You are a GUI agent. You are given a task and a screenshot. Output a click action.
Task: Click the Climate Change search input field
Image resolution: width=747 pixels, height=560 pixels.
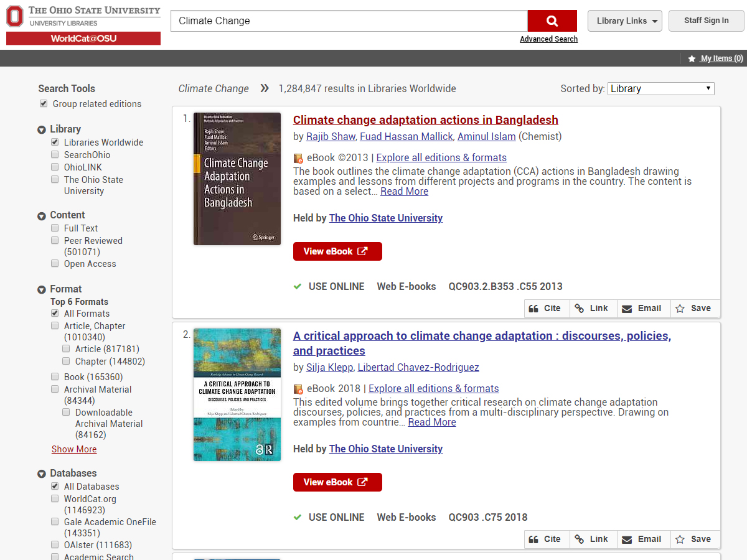(349, 21)
